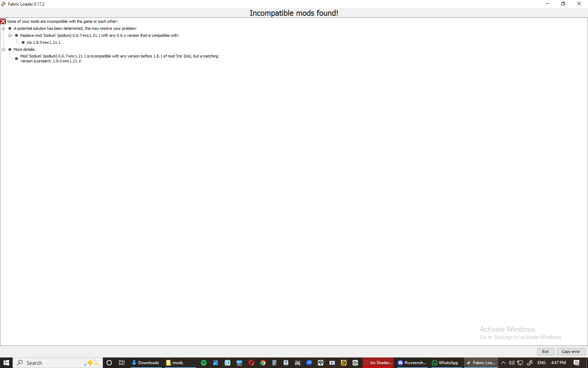Open the blue face app icon on taskbar
The image size is (588, 368).
click(x=227, y=363)
